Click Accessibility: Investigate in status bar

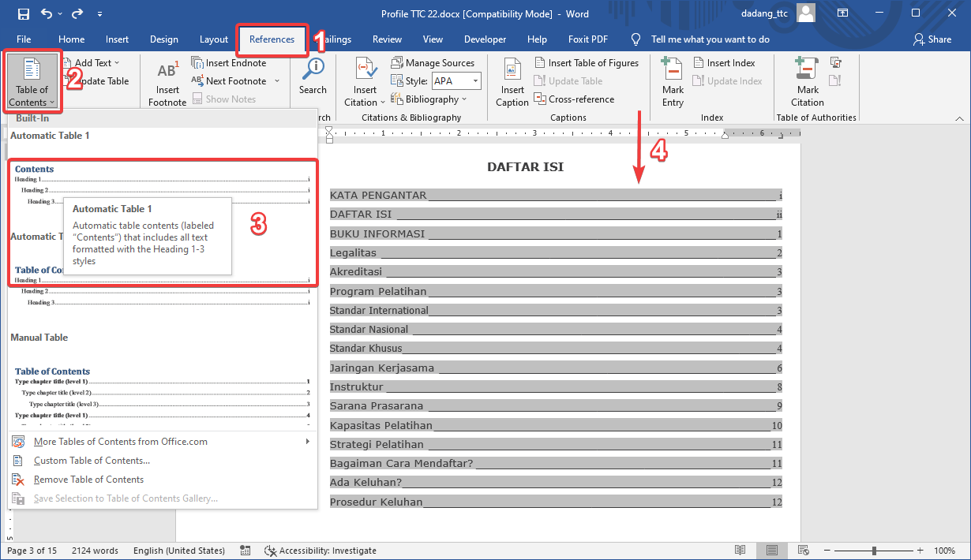click(321, 551)
